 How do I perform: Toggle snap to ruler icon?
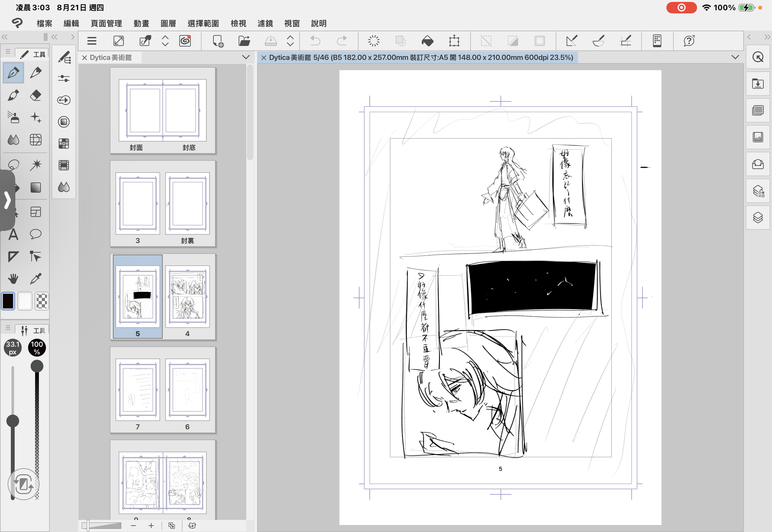point(572,41)
